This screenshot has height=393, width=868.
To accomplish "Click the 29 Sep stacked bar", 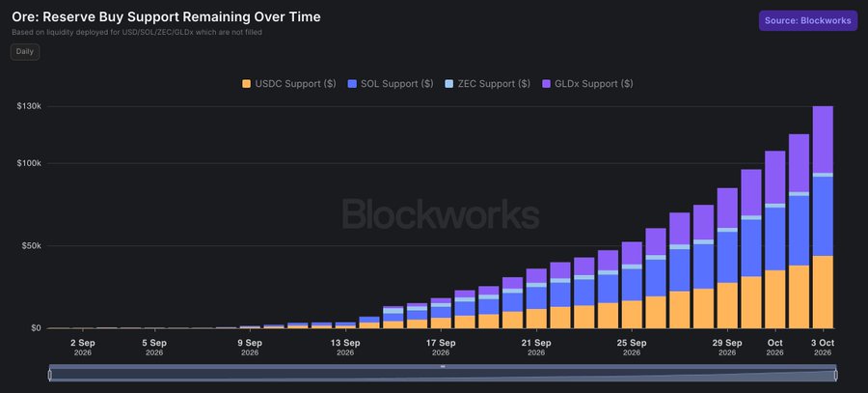I will pos(727,259).
